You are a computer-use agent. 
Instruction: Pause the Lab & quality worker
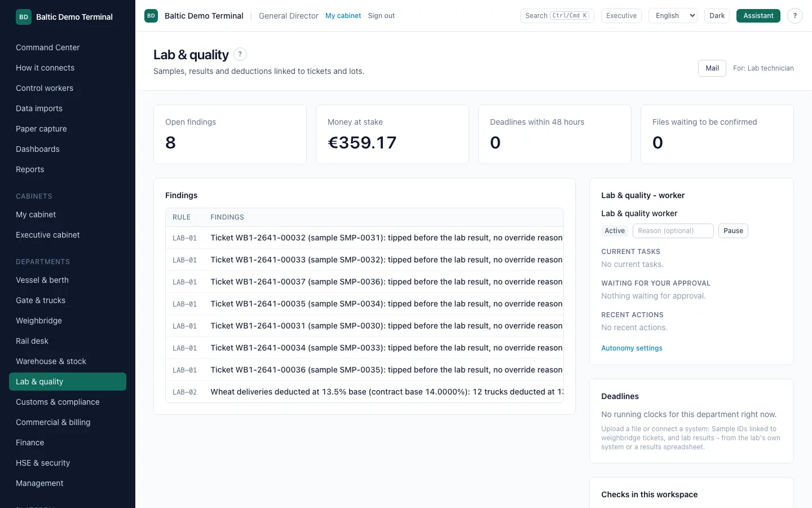[x=733, y=231]
